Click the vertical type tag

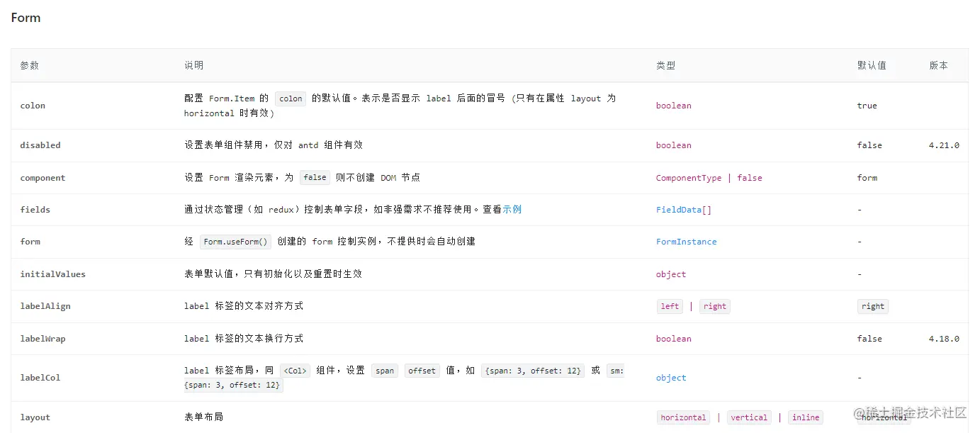pyautogui.click(x=749, y=417)
